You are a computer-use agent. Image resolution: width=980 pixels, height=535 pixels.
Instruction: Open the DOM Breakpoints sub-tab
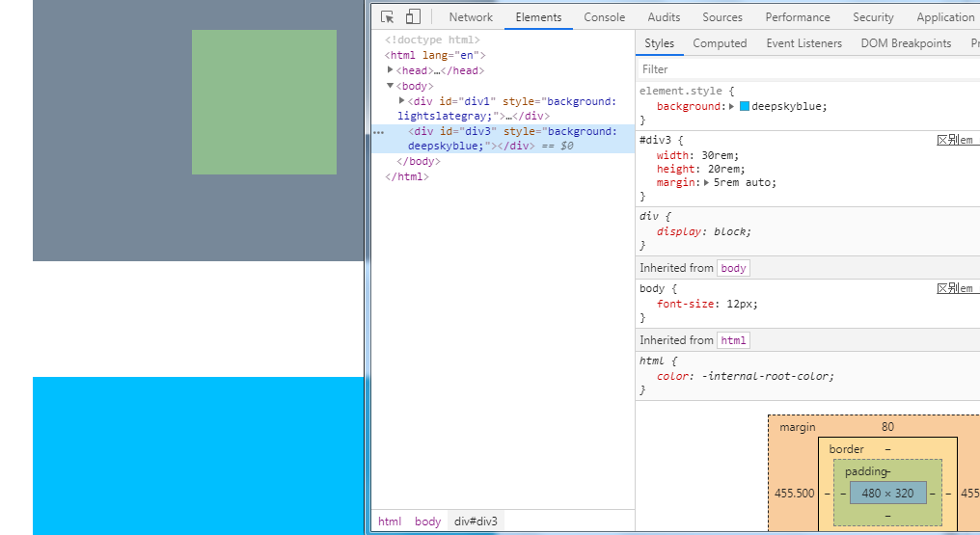(906, 43)
